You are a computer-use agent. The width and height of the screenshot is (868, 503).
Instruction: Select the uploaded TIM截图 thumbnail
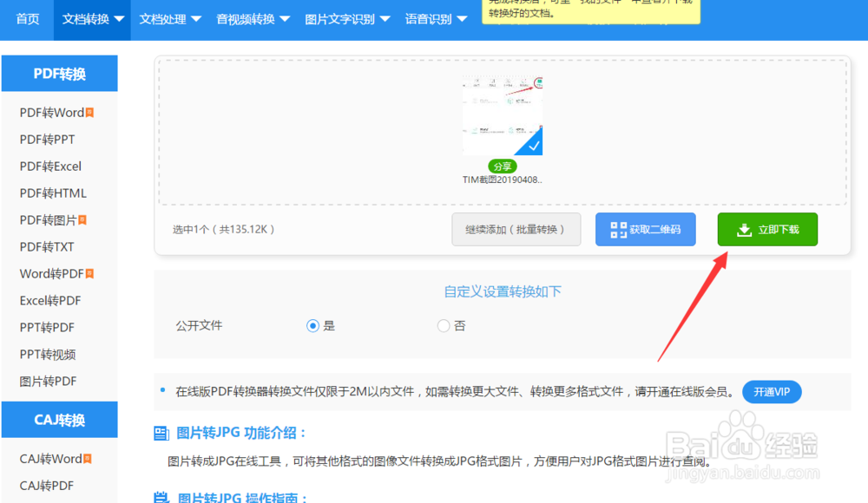[503, 115]
